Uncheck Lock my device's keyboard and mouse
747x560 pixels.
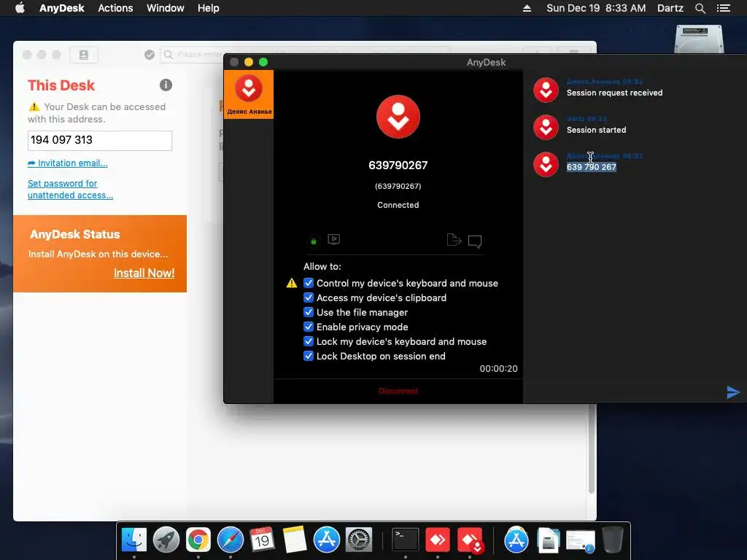(x=309, y=341)
